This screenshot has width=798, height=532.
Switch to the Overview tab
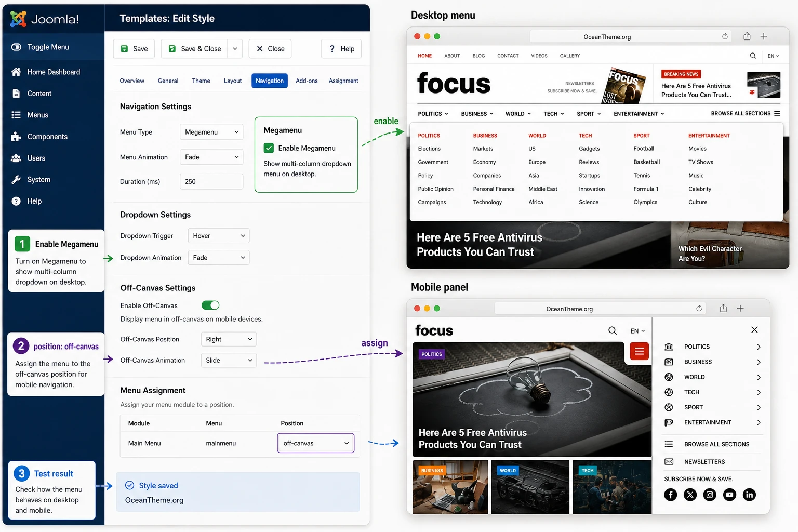pos(132,81)
